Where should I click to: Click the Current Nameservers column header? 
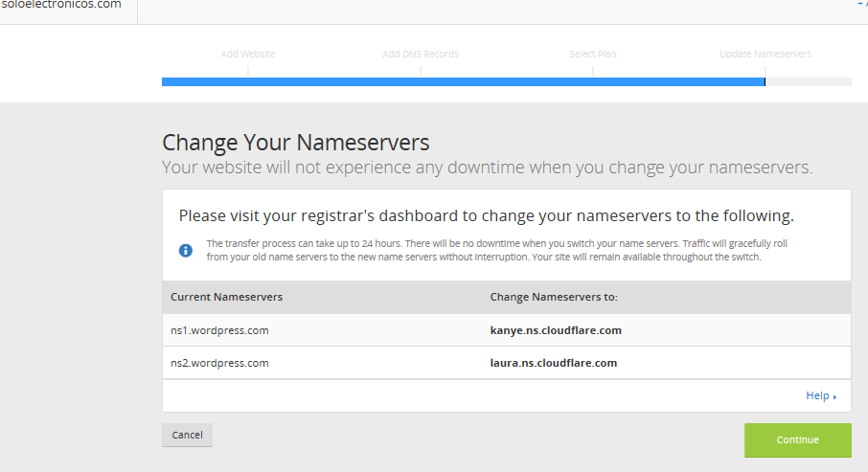(x=226, y=297)
